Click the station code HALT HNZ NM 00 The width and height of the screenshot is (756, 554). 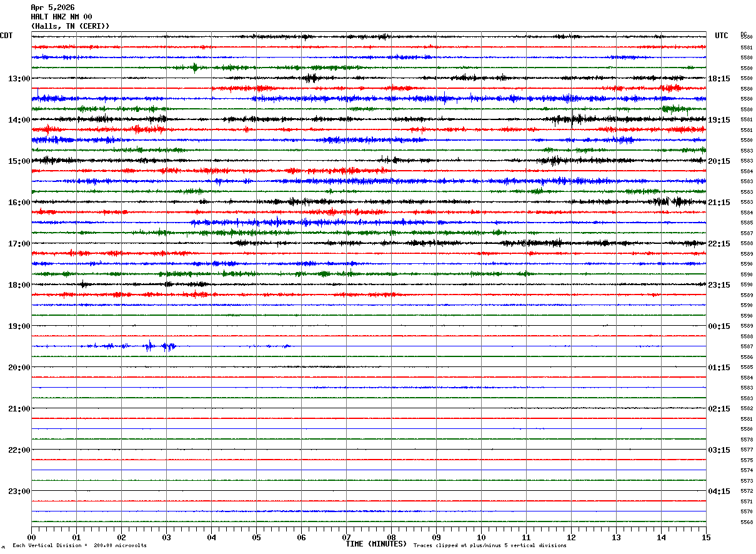pos(61,17)
